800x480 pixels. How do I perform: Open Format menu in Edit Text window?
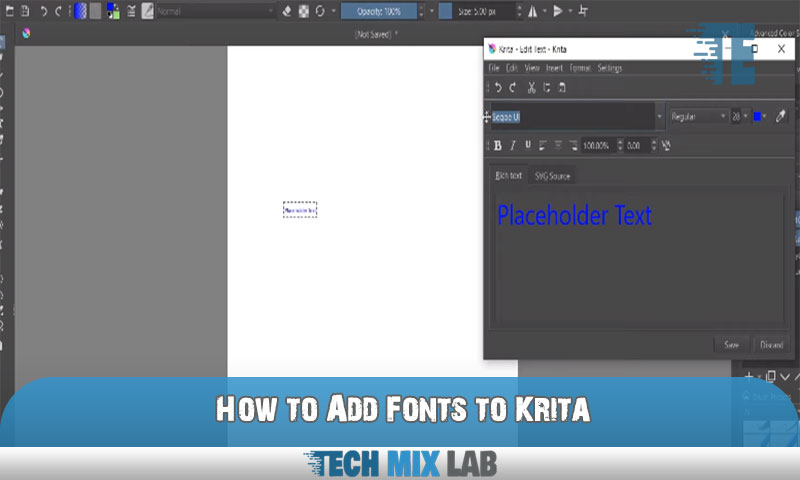(x=580, y=68)
